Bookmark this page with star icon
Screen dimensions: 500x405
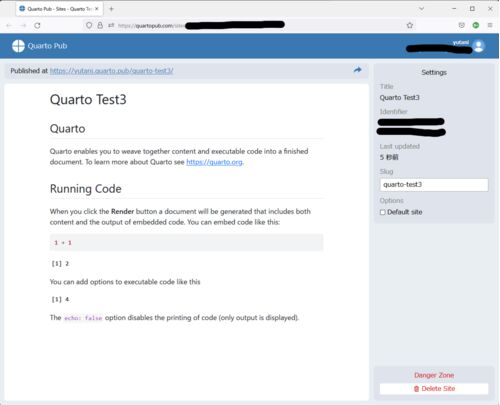point(410,25)
